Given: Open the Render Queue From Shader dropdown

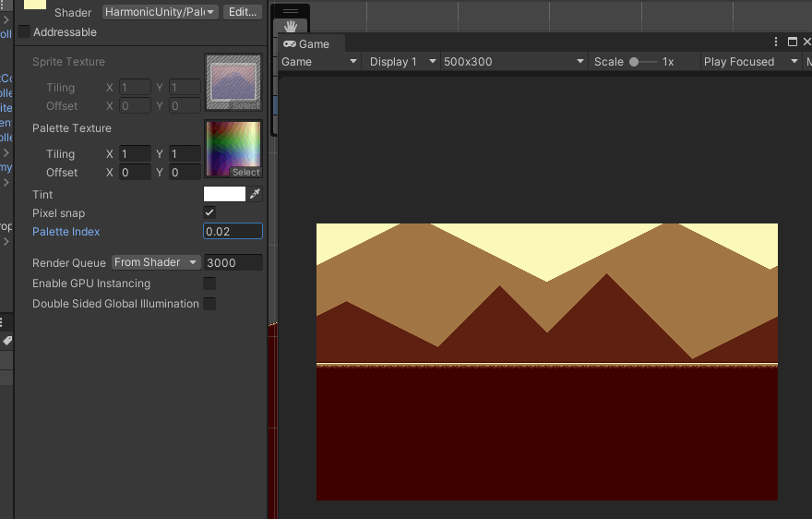Looking at the screenshot, I should point(156,263).
